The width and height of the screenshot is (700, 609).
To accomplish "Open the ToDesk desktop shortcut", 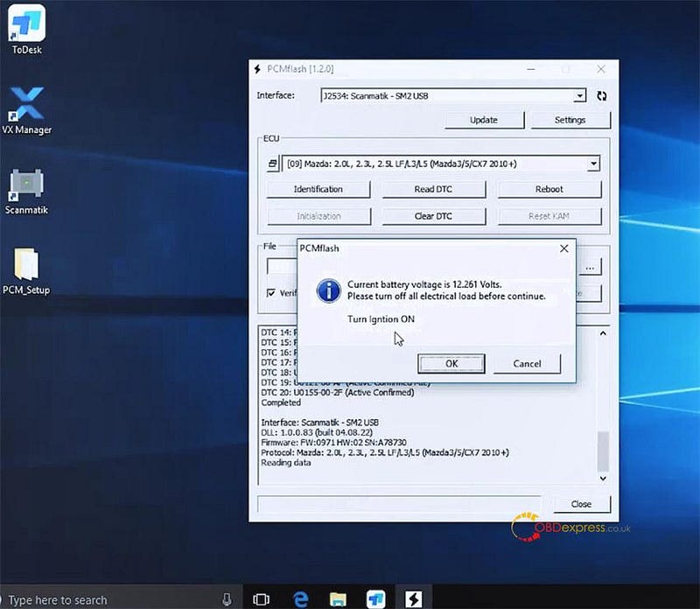I will 27,30.
